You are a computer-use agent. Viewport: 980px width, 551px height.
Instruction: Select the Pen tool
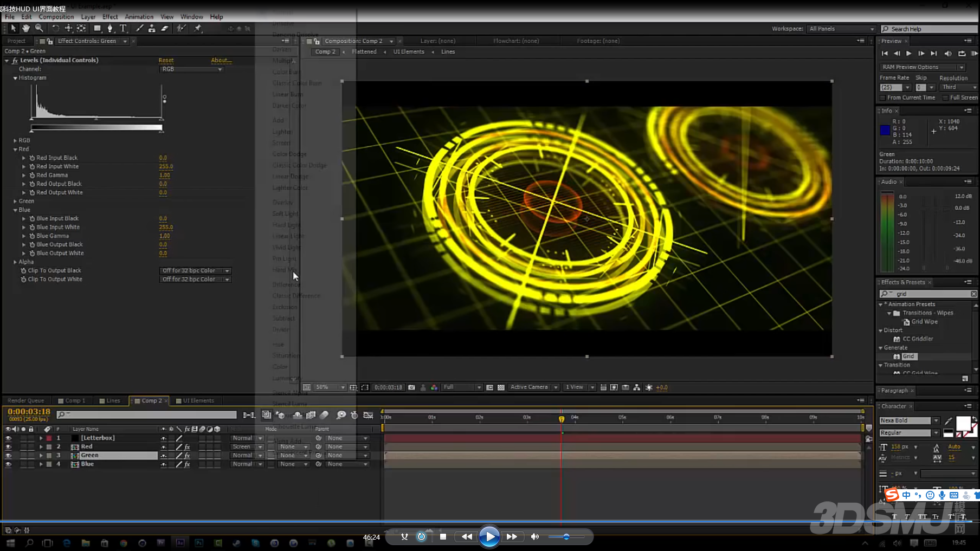click(x=110, y=28)
